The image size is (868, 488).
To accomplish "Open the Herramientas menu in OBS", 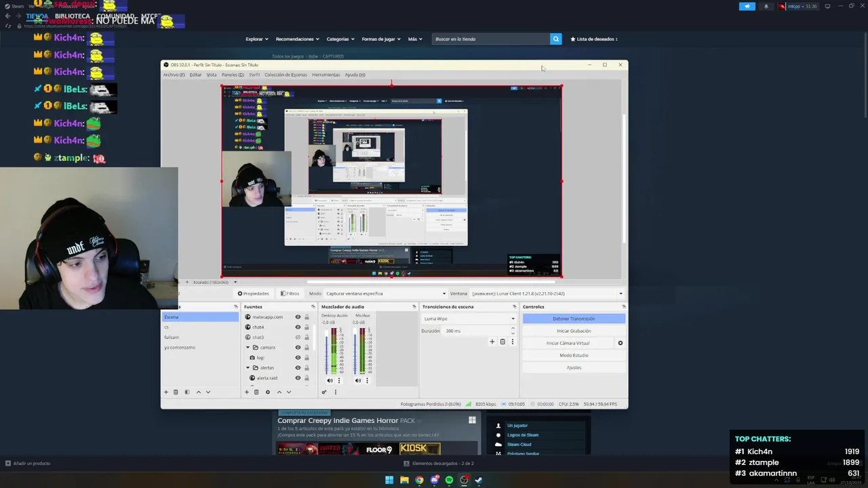I will coord(326,75).
